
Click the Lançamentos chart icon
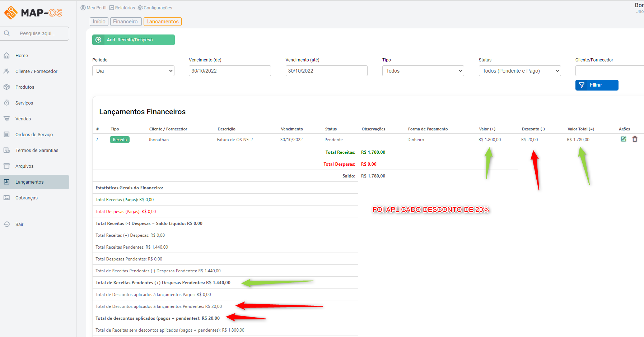click(6, 182)
